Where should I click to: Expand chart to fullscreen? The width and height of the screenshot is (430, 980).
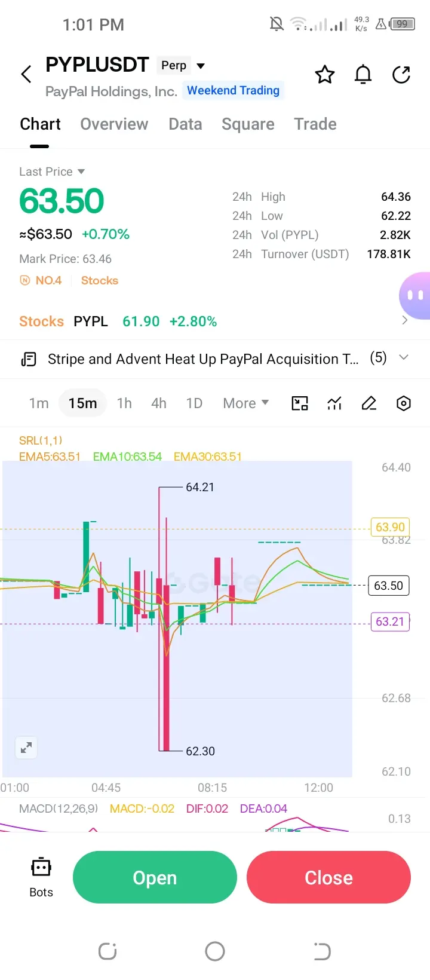click(26, 748)
